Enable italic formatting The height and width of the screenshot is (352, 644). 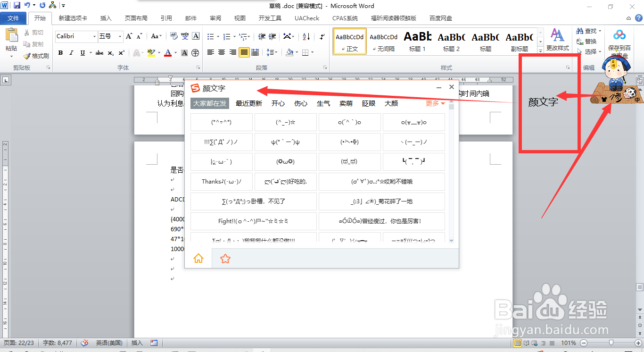(x=71, y=52)
